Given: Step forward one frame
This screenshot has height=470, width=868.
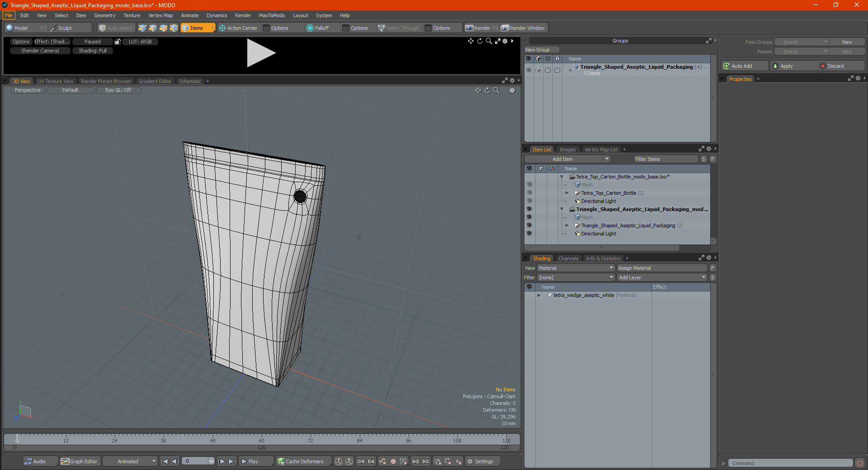Looking at the screenshot, I should pos(221,461).
